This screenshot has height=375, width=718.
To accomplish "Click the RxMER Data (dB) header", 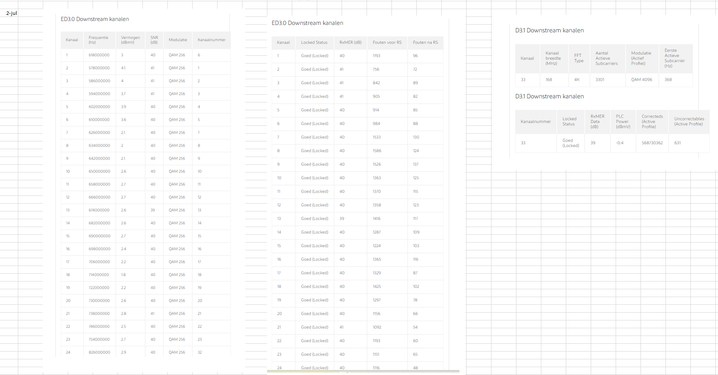I will (x=598, y=121).
